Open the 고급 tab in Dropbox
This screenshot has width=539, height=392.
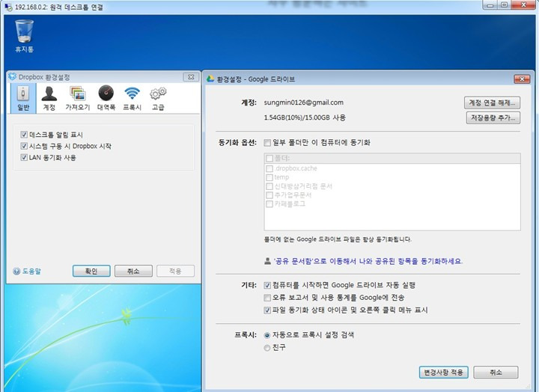click(x=158, y=98)
